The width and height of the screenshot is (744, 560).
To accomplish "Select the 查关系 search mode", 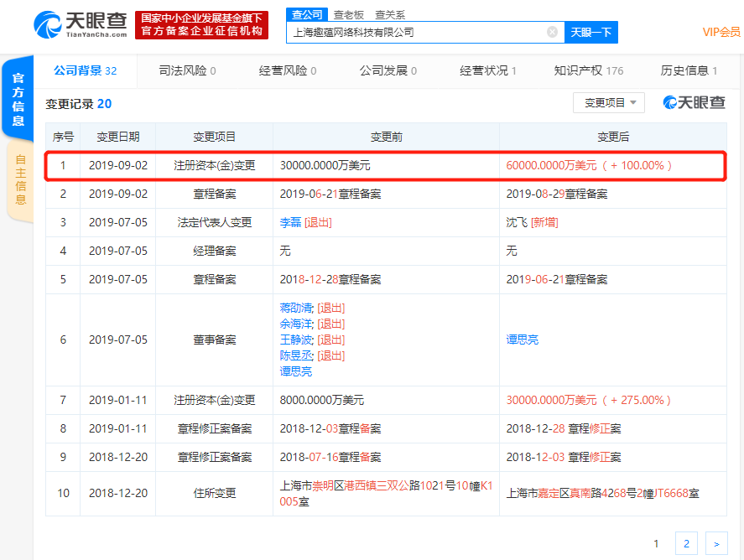I will (389, 14).
